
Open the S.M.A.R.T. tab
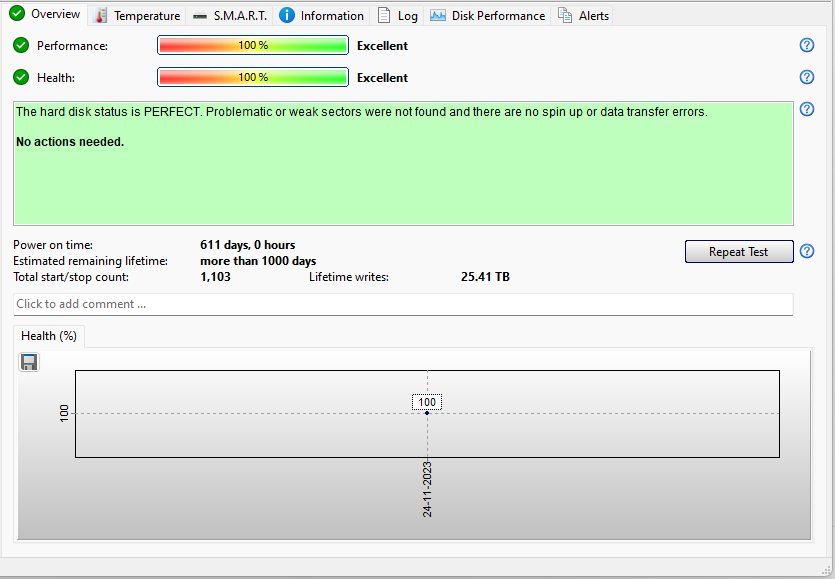(x=230, y=15)
